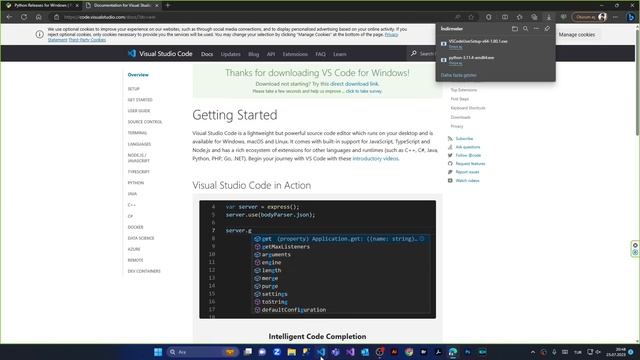This screenshot has height=360, width=640.
Task: Open more options in downloads panel
Action: pos(536,29)
